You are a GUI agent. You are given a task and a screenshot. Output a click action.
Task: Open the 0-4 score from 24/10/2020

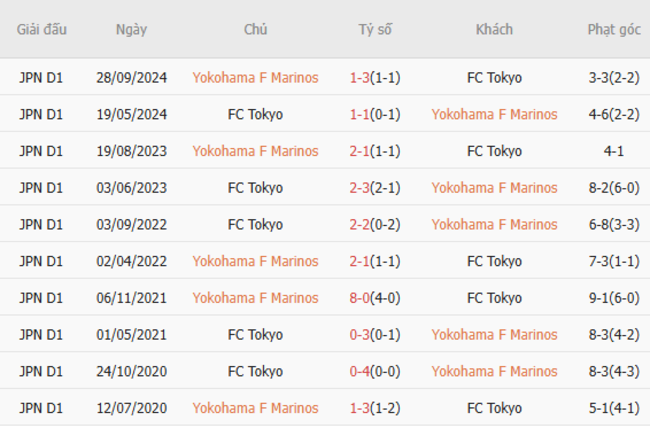click(359, 371)
